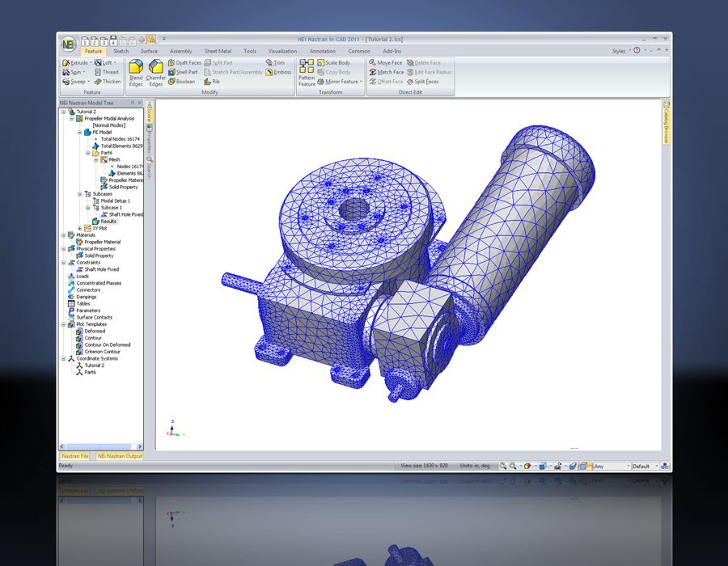Activate the Split Faces tool
Screen dimensions: 728x566
point(422,82)
